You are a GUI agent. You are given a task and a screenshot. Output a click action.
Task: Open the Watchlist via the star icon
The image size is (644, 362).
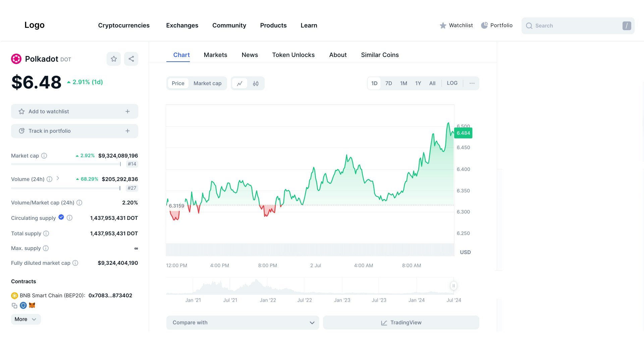[443, 25]
